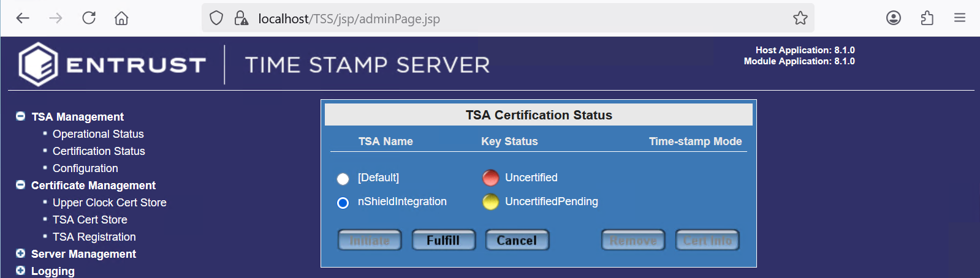
Task: Select the [Default] TSA radio button
Action: coord(343,179)
